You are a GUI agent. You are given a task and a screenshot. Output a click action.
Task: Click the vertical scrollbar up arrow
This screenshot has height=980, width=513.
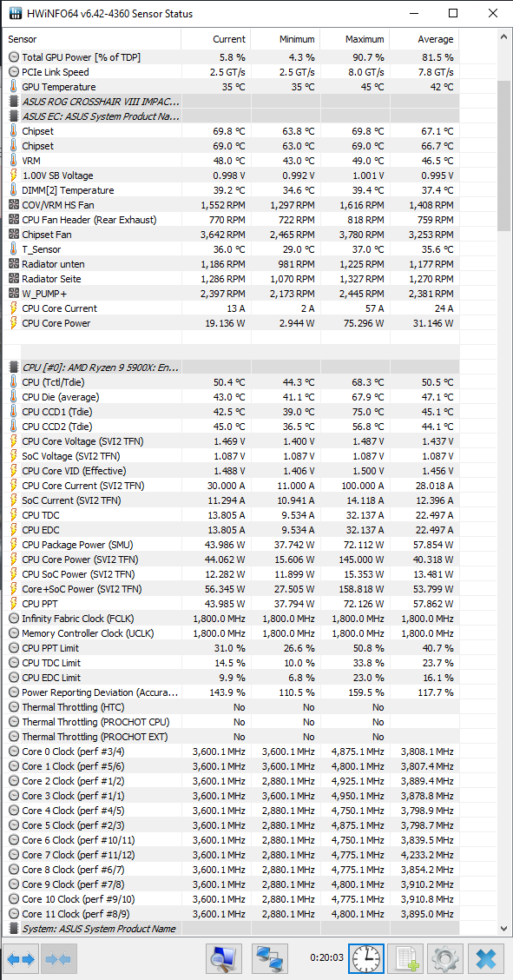click(503, 36)
